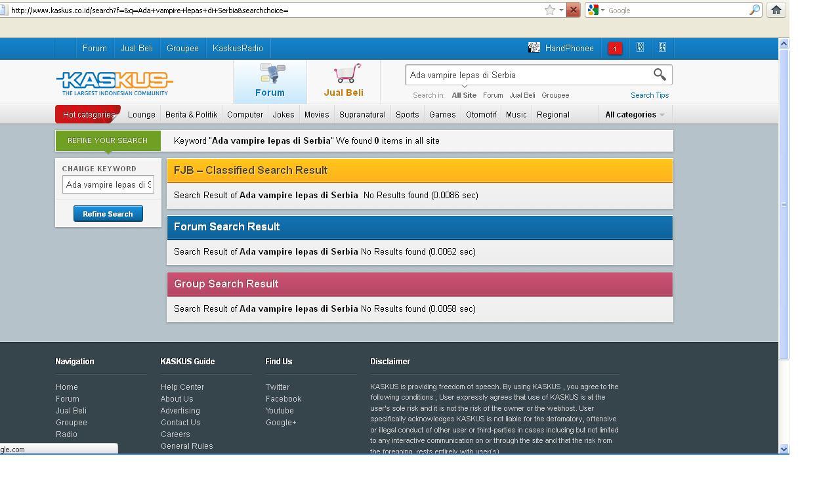The height and width of the screenshot is (504, 840).
Task: Open the Help Center link
Action: 182,387
